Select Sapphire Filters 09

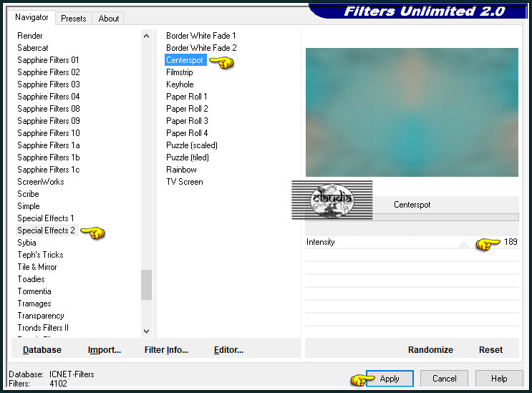click(49, 121)
